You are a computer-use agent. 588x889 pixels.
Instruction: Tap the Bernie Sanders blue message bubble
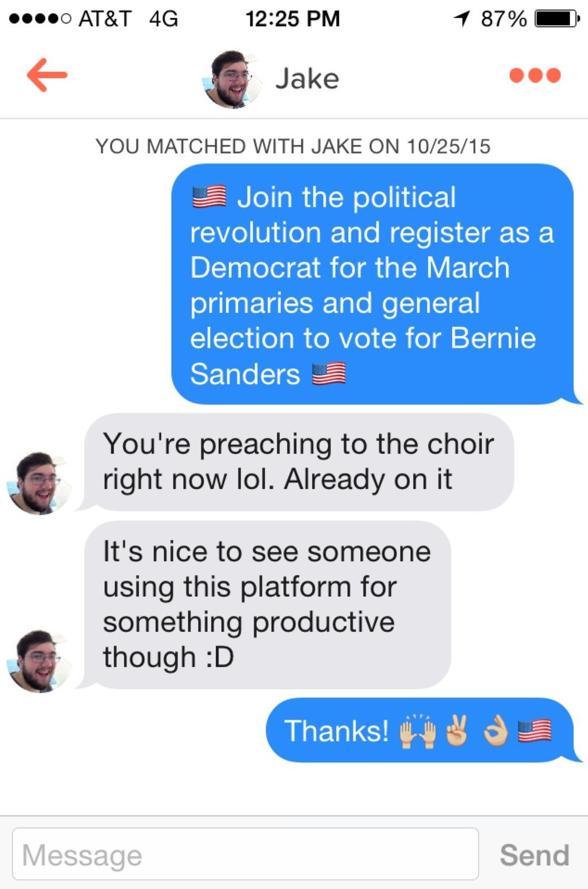pos(372,284)
